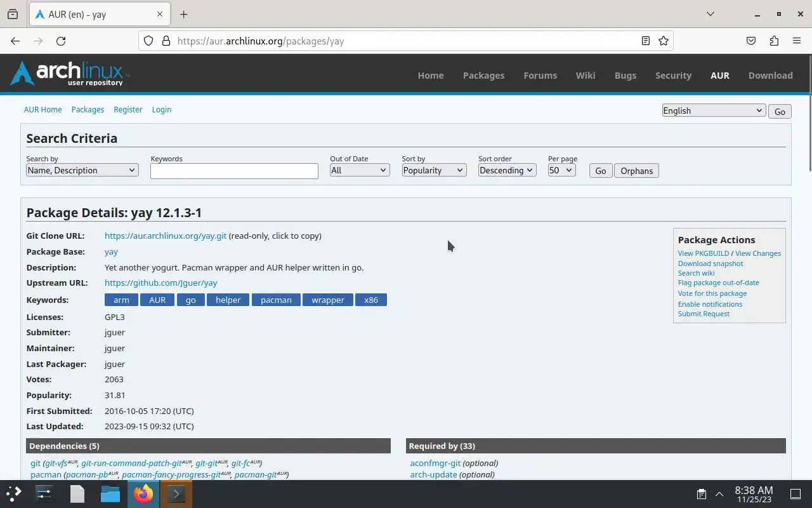The image size is (812, 508).
Task: Open the extensions puzzle icon
Action: (x=774, y=41)
